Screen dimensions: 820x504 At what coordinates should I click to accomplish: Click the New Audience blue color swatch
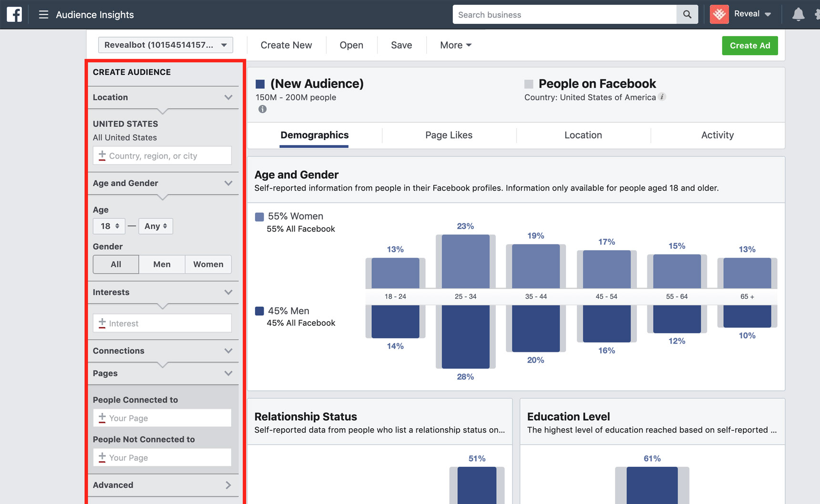[x=260, y=84]
